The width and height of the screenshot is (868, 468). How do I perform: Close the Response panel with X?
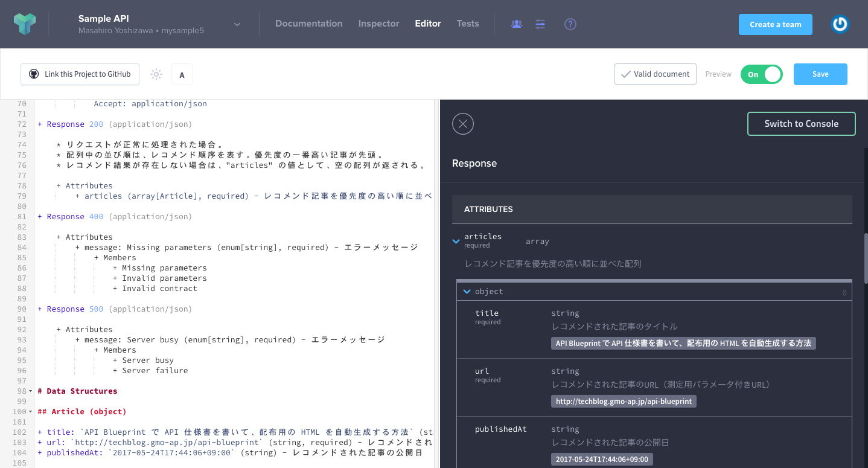463,124
